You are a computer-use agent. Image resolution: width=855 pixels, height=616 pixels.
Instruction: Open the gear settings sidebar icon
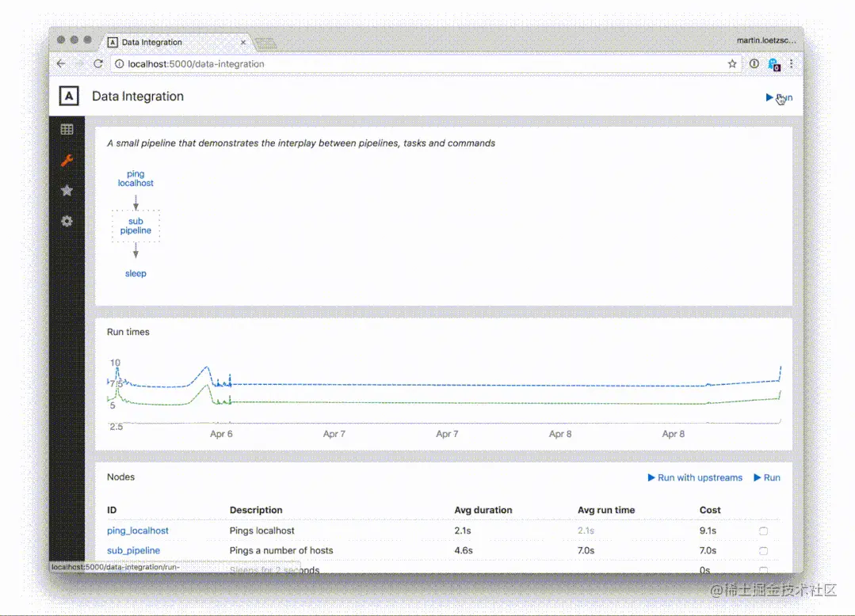pyautogui.click(x=67, y=221)
